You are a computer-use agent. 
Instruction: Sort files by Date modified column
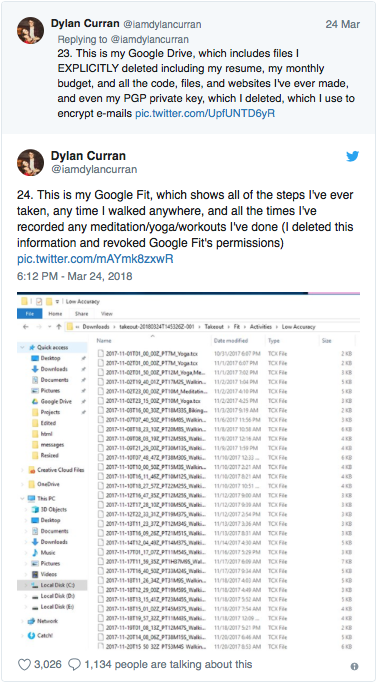(230, 341)
